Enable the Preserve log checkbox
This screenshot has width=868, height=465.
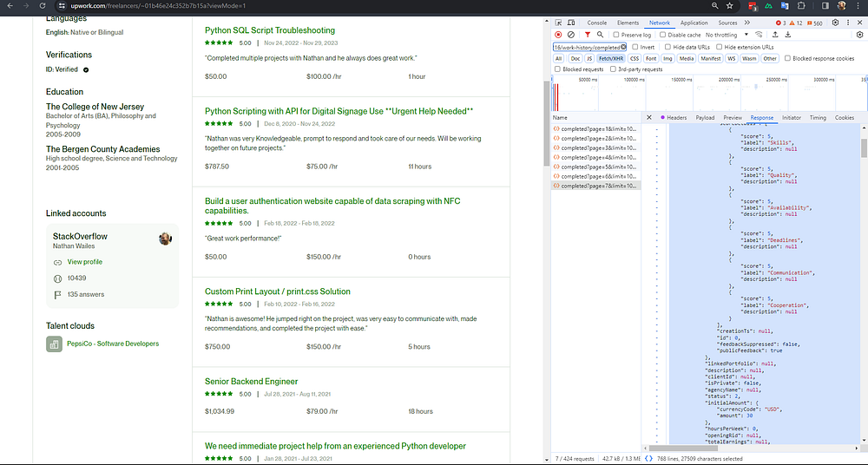click(x=616, y=35)
